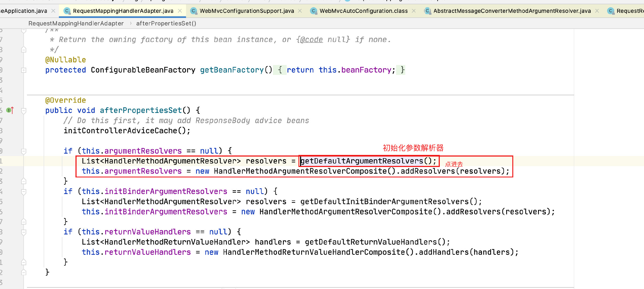This screenshot has height=289, width=644.
Task: Collapse the initBinderArgumentResolvers if-block fold marker
Action: click(24, 192)
